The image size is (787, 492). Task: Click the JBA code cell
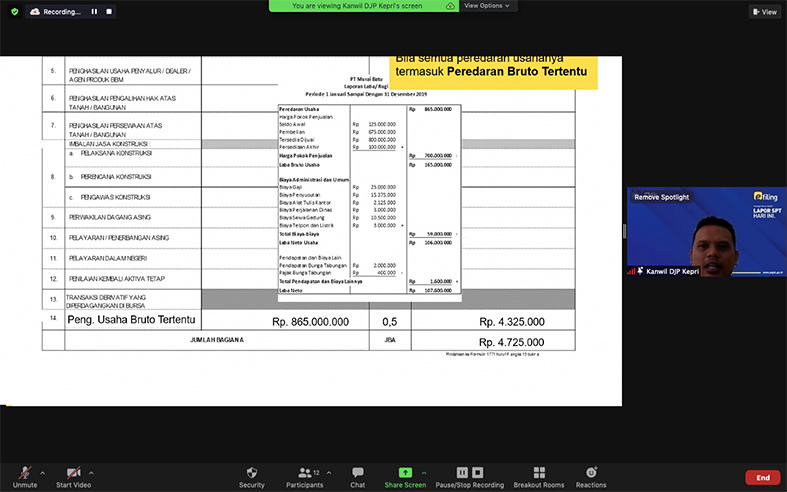click(x=389, y=340)
